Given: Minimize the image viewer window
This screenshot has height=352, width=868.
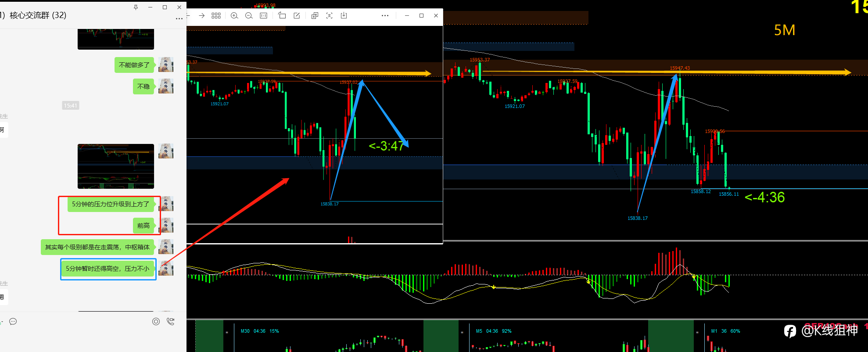Looking at the screenshot, I should point(407,16).
